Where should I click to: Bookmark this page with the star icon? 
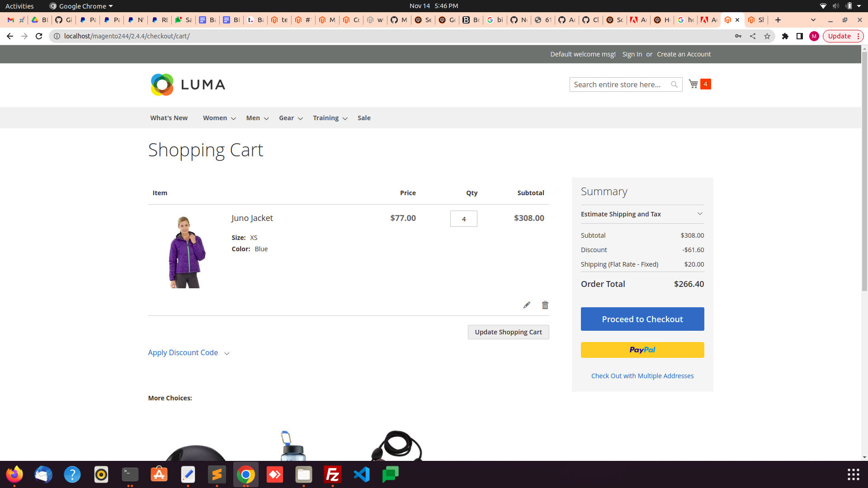[767, 36]
